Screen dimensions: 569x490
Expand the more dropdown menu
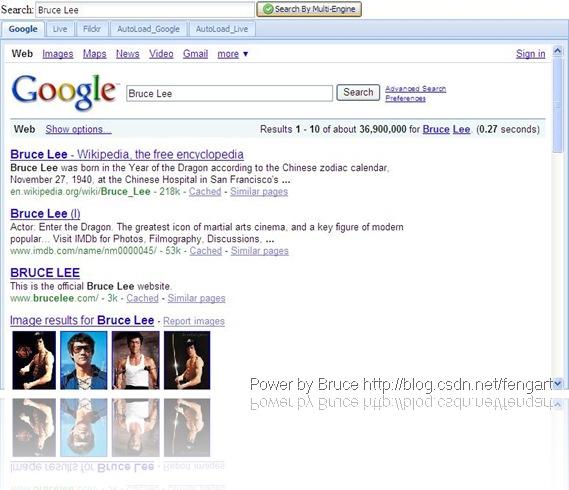click(232, 54)
